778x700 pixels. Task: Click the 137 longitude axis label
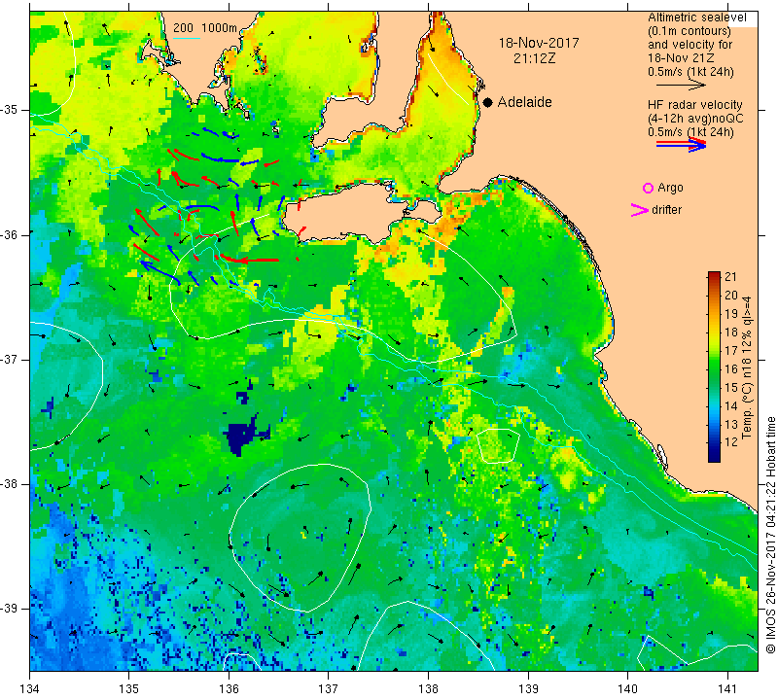329,689
